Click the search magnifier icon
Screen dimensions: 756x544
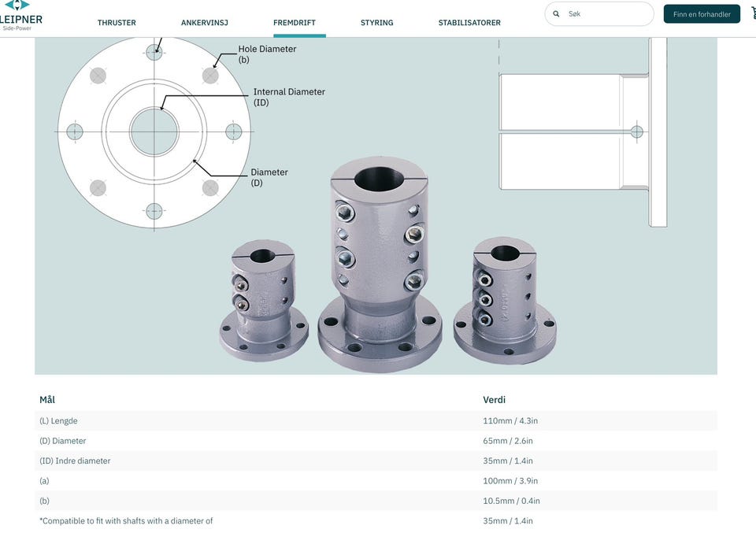point(556,14)
